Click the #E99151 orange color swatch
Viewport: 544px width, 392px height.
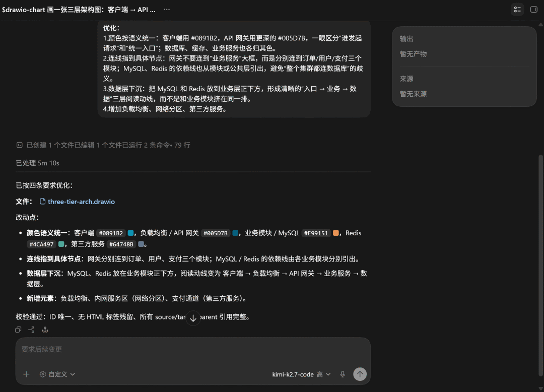click(x=336, y=233)
